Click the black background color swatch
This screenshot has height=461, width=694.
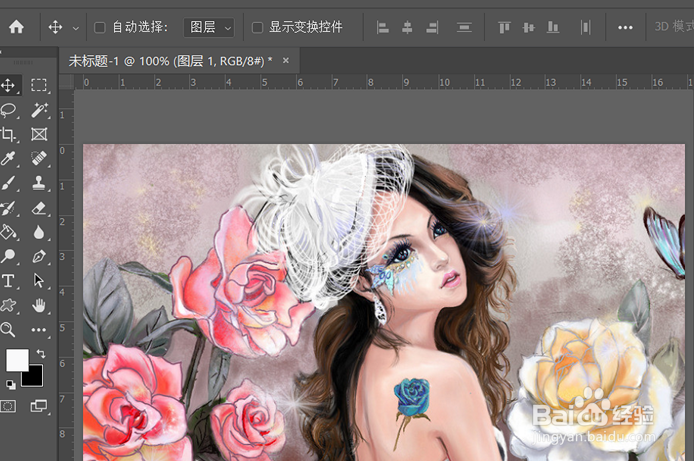pos(35,378)
